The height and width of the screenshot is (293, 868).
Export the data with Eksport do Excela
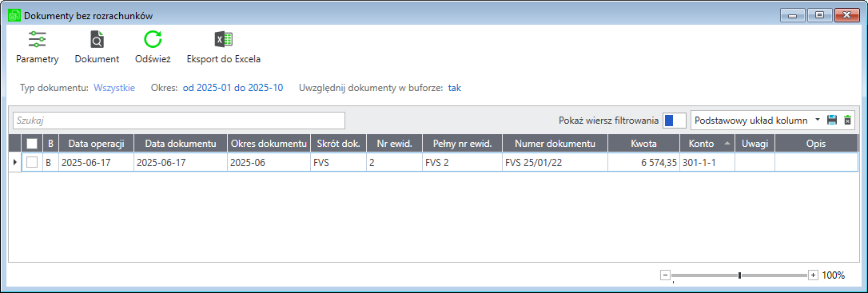(x=224, y=40)
